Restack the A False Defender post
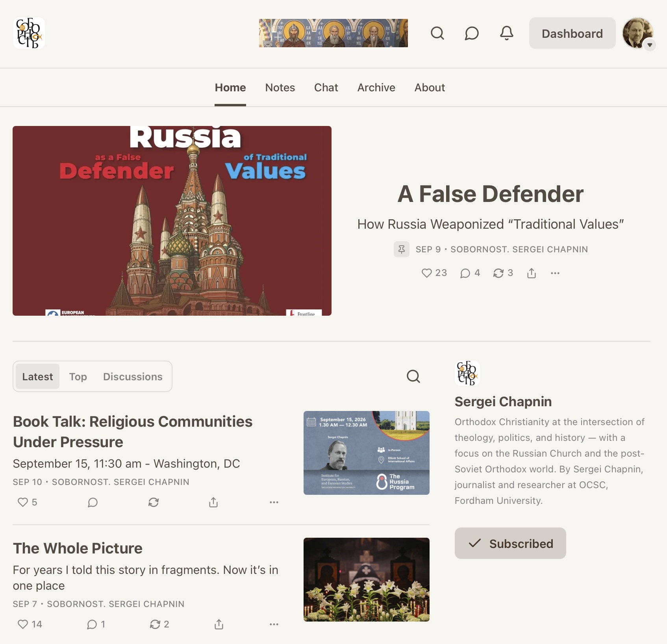Screen dimensions: 667x644 (503, 273)
